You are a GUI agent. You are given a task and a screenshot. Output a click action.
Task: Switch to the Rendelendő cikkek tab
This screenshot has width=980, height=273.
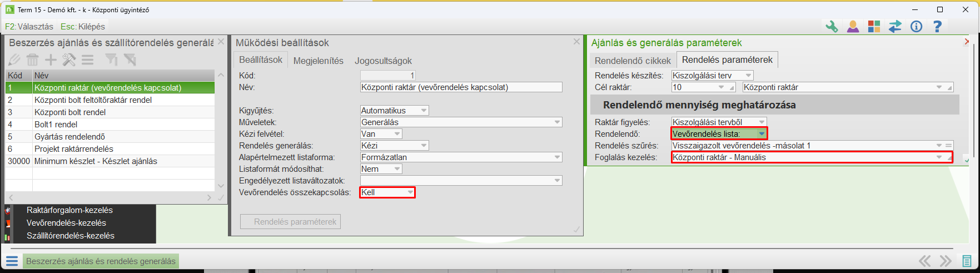point(633,61)
